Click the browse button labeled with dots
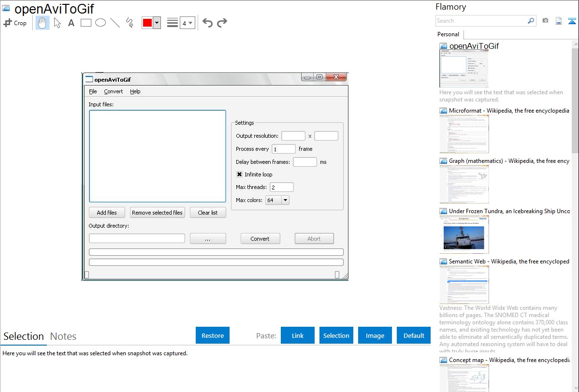Image resolution: width=579 pixels, height=392 pixels. point(208,239)
